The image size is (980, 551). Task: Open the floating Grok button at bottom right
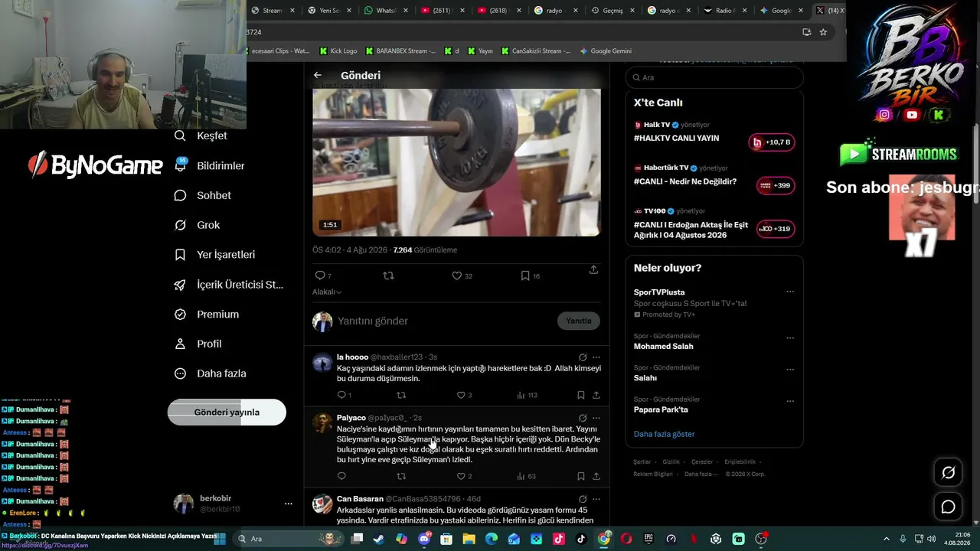[948, 472]
